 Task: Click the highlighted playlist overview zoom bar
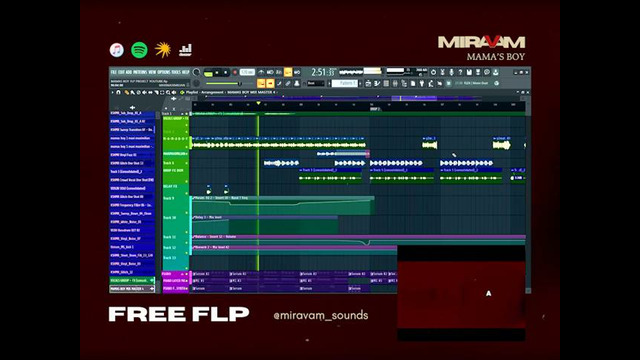[x=414, y=98]
